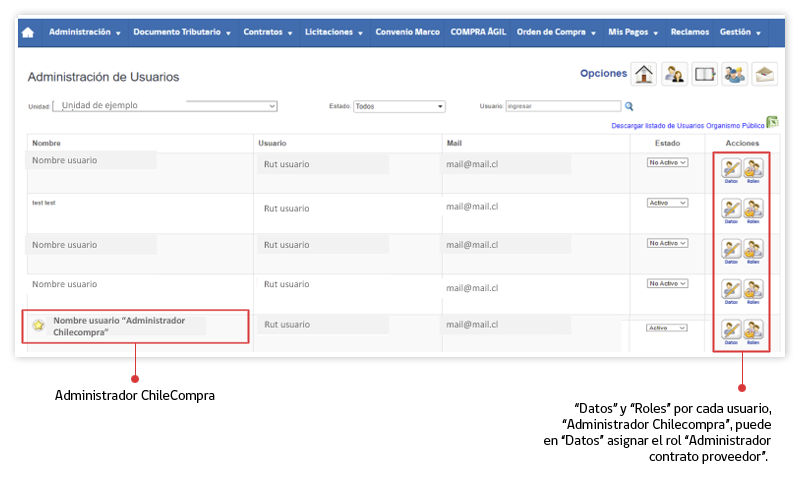Screen dimensions: 800x477
Task: Edit Datos in the fourth user row
Action: (731, 291)
